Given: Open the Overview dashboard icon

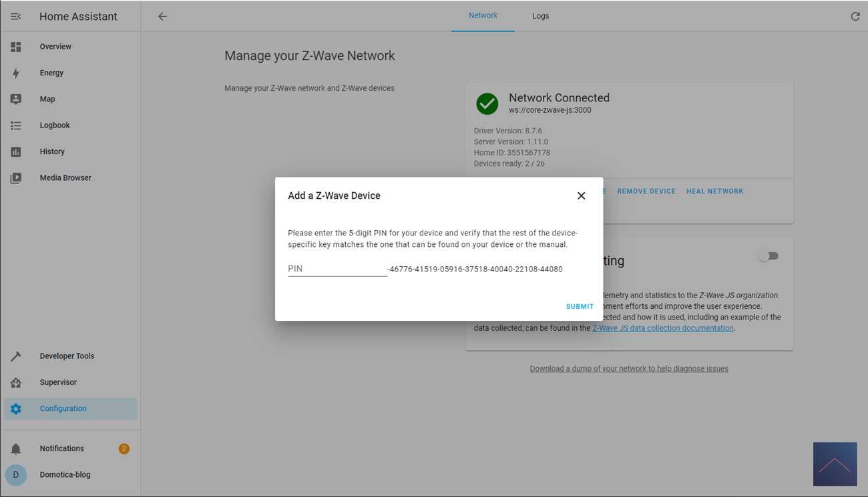Looking at the screenshot, I should pyautogui.click(x=16, y=47).
